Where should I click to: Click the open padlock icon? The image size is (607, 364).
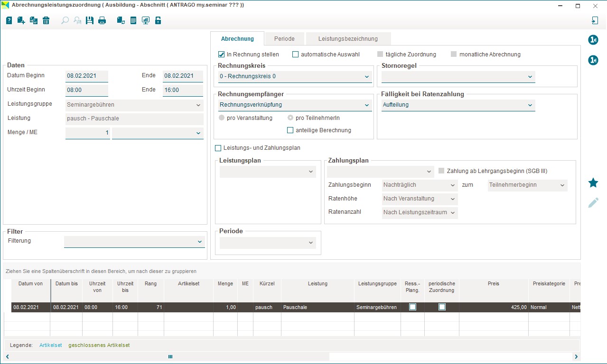(158, 20)
